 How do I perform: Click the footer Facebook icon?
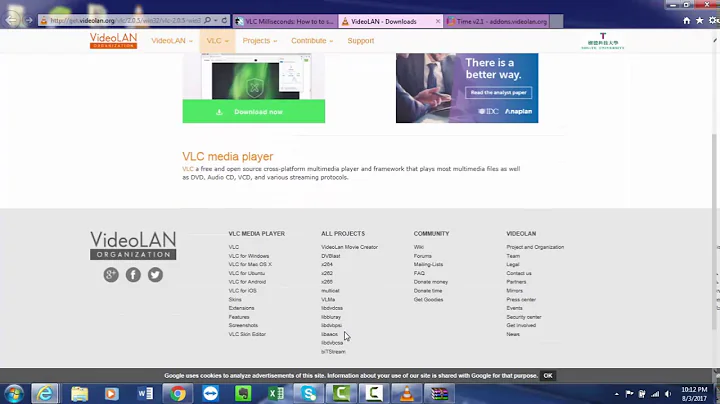[133, 275]
